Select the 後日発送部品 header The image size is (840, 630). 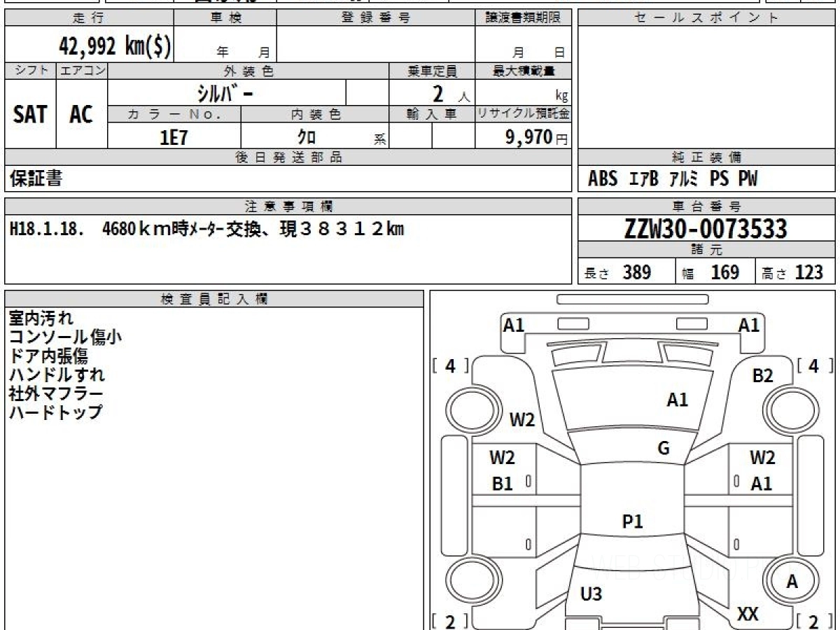288,157
